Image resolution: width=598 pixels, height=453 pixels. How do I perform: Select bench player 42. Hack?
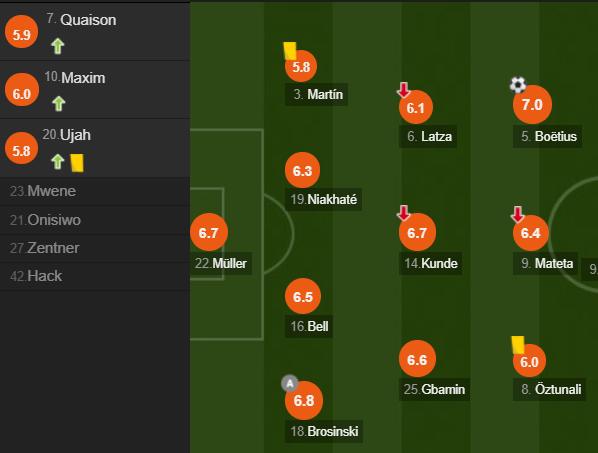coord(95,276)
